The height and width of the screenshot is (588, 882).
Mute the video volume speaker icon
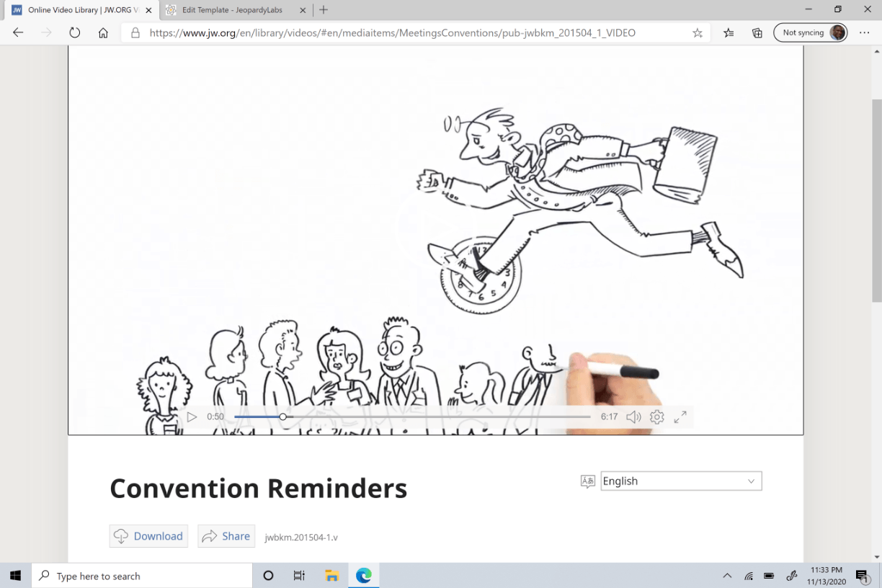pos(633,416)
